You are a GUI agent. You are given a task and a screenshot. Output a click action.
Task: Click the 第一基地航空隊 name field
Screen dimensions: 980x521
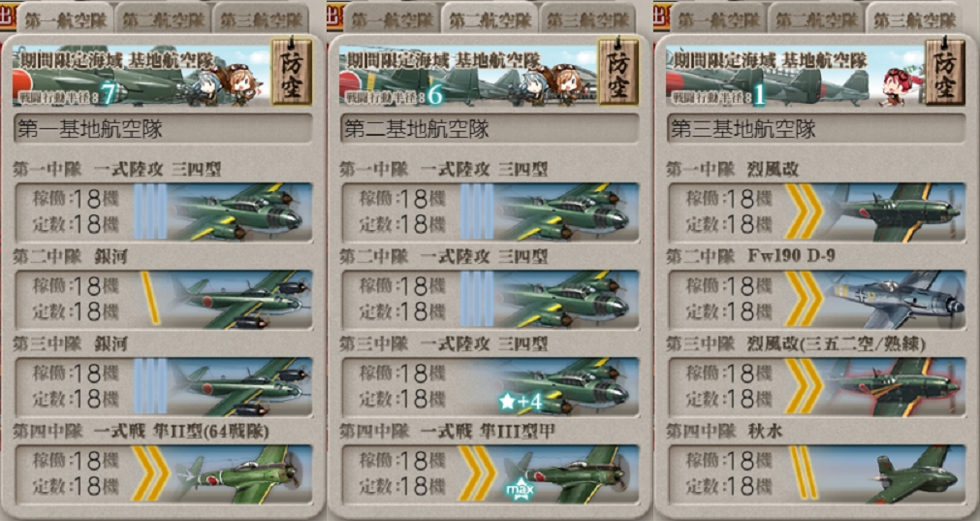pyautogui.click(x=163, y=129)
